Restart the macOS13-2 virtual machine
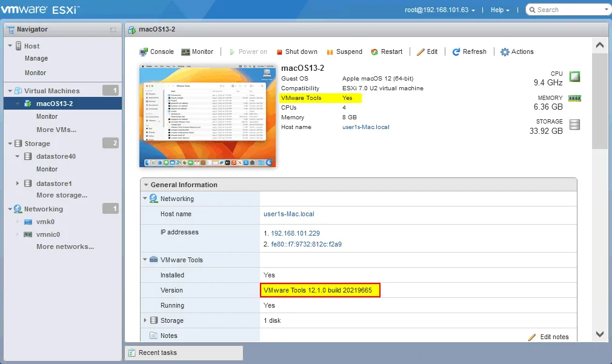This screenshot has width=612, height=364. point(375,52)
